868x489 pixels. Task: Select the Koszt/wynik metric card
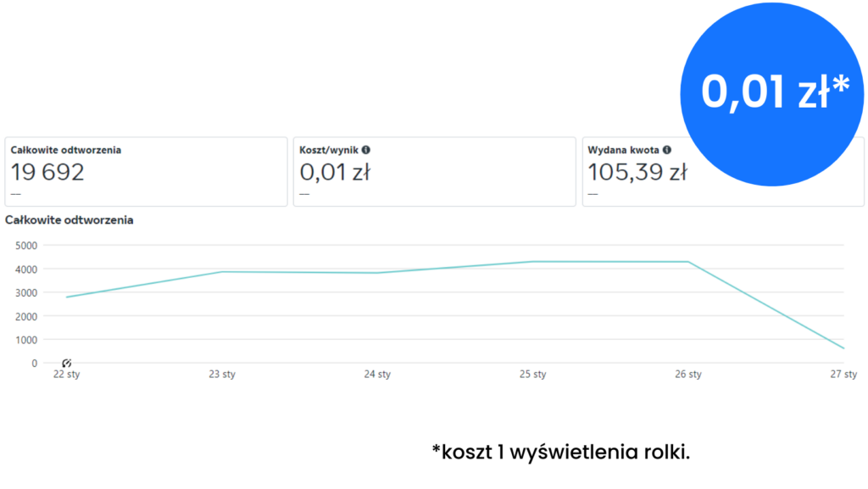coord(434,171)
